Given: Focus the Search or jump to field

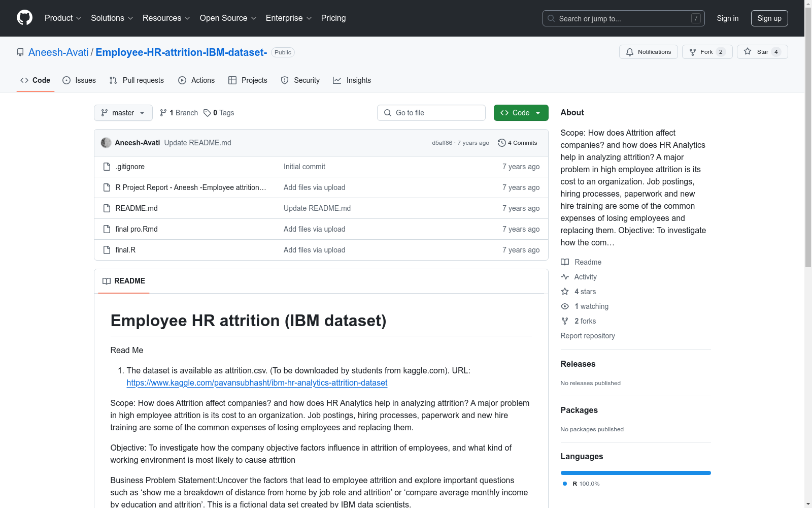Looking at the screenshot, I should [623, 18].
